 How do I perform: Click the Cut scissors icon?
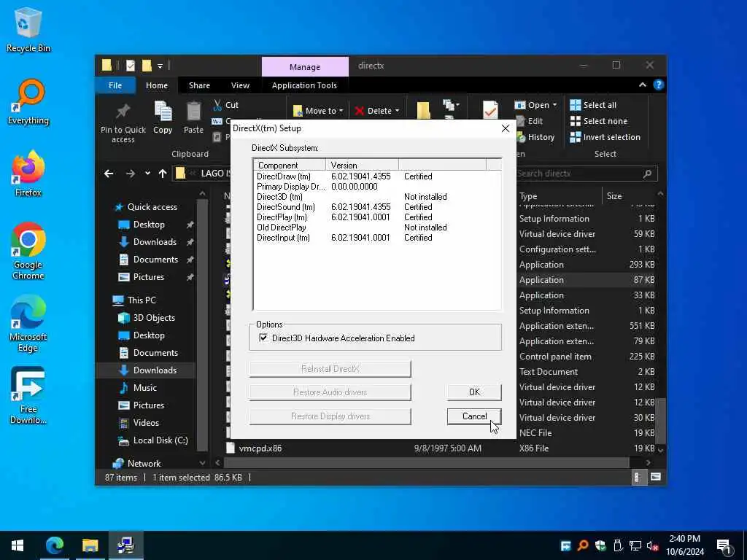217,105
